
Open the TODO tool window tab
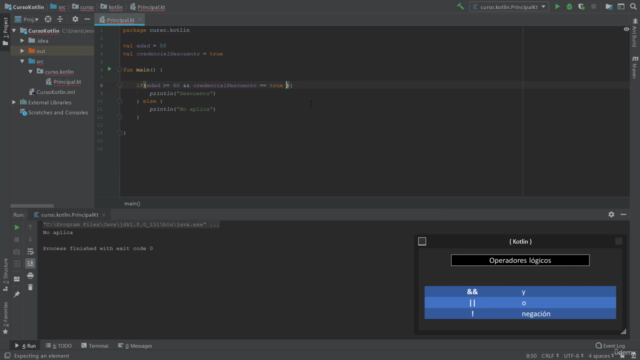[x=59, y=346]
